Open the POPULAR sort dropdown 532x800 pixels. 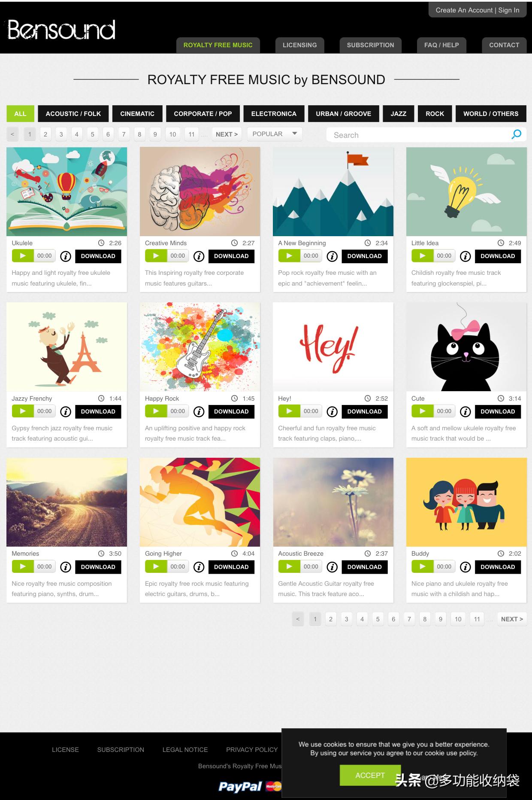[275, 134]
